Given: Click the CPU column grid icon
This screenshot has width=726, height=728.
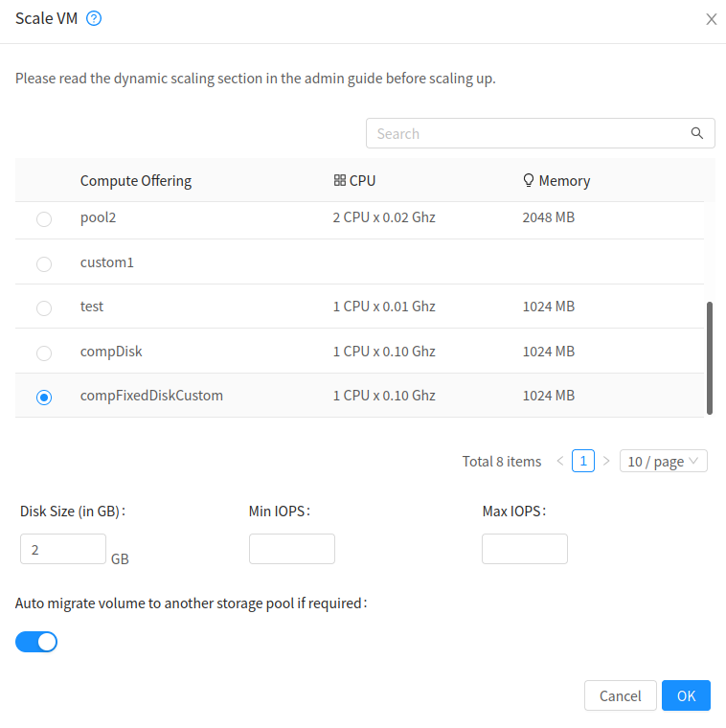Looking at the screenshot, I should tap(339, 180).
